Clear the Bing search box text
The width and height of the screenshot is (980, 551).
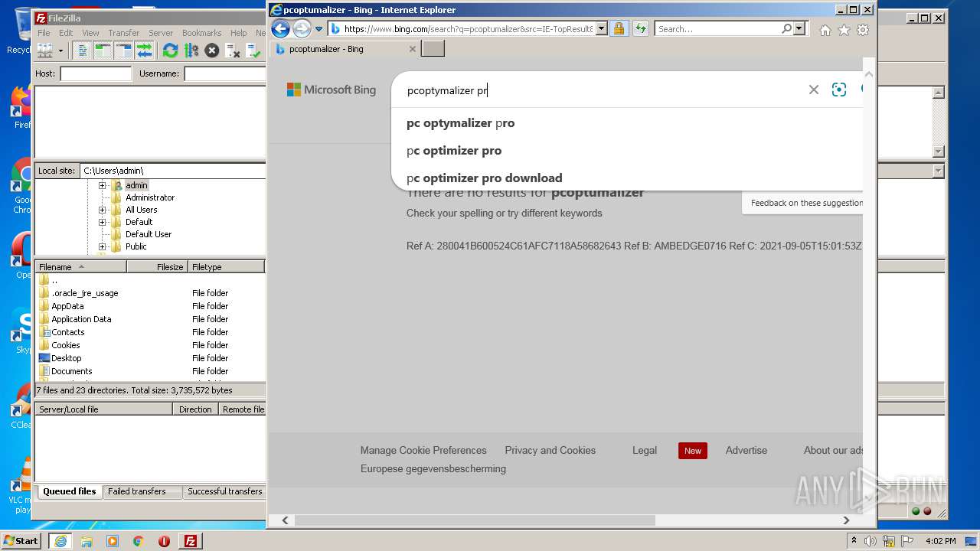[x=813, y=90]
